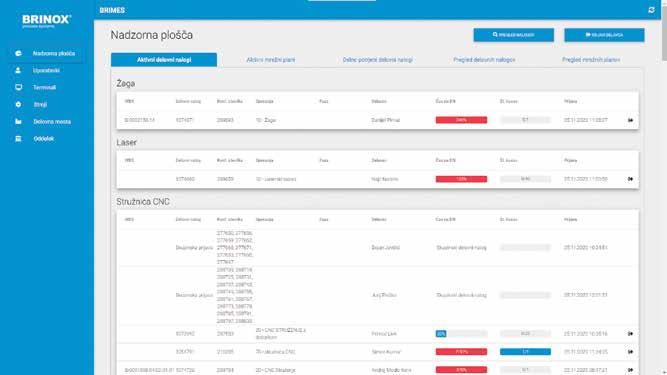Click the action icon in Žaga row
The image size is (667, 375).
point(630,120)
